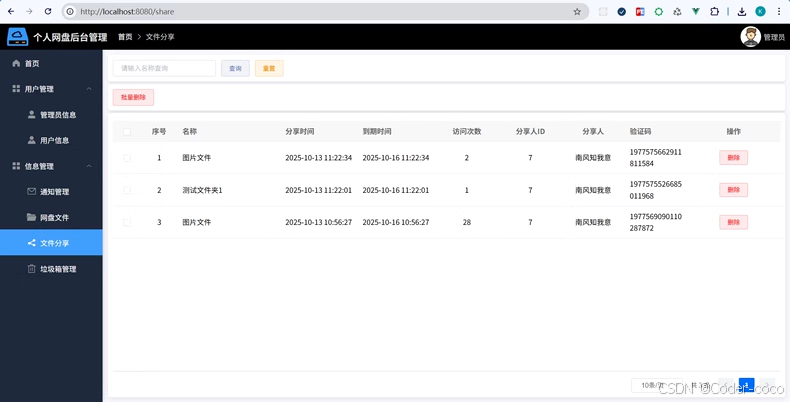Click the browser address bar URL
790x402 pixels.
[127, 12]
